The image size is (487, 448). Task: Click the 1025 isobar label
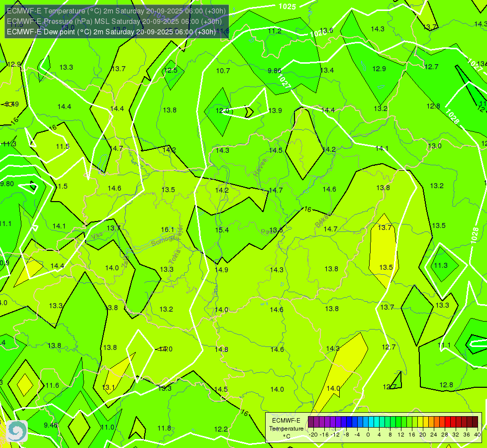288,6
